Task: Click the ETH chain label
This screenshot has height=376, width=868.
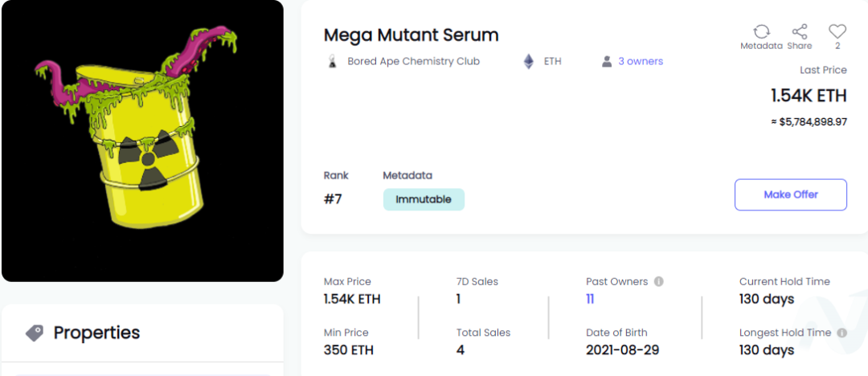Action: pyautogui.click(x=552, y=62)
